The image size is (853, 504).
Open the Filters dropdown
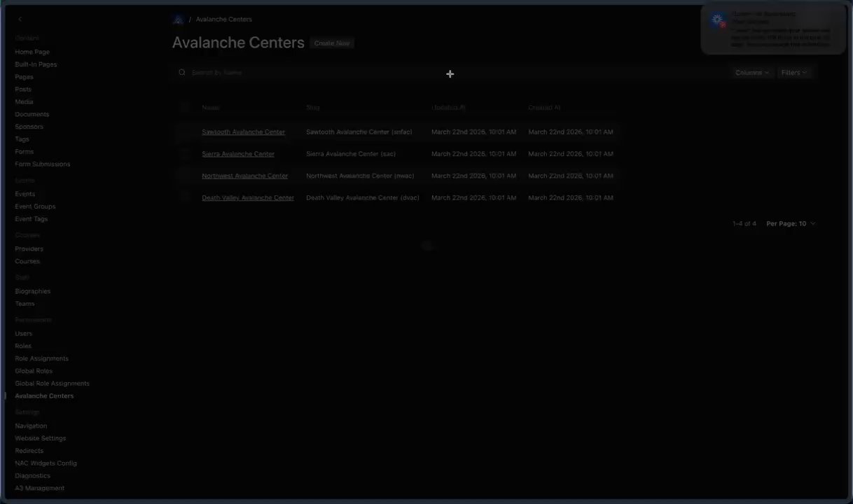(x=794, y=72)
